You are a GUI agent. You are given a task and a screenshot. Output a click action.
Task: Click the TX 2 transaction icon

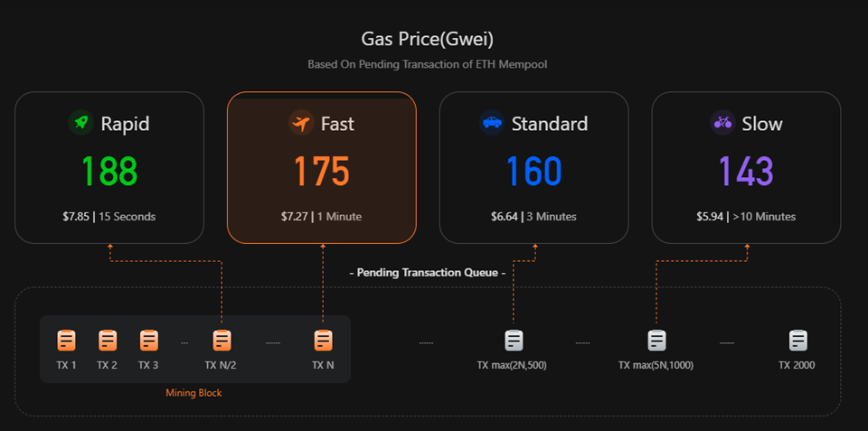coord(108,341)
